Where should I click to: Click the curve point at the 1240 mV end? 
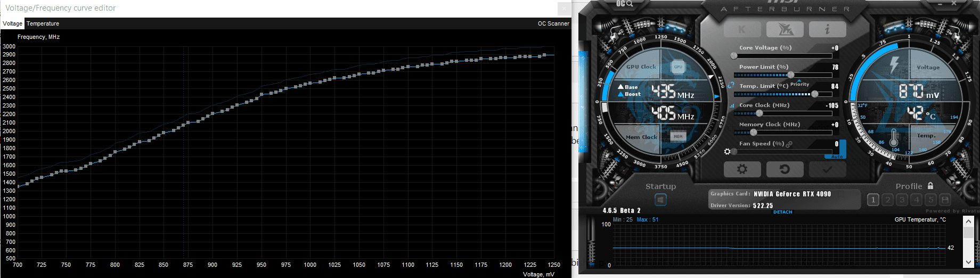pyautogui.click(x=544, y=55)
